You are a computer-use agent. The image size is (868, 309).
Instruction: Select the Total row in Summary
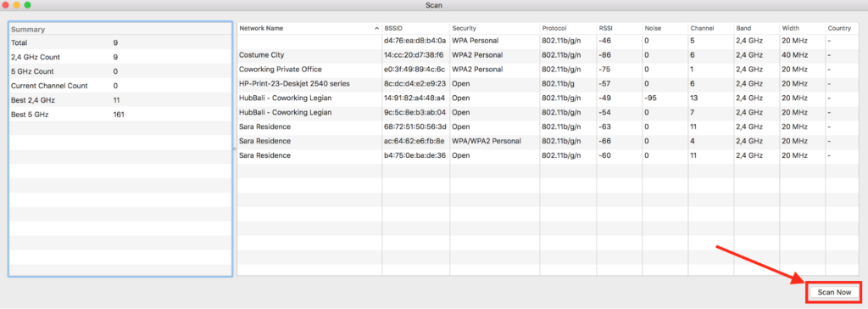pyautogui.click(x=120, y=42)
